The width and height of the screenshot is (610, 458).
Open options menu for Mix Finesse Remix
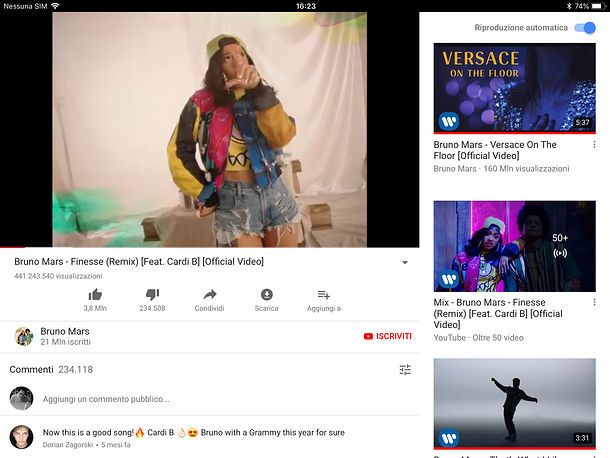pos(594,302)
